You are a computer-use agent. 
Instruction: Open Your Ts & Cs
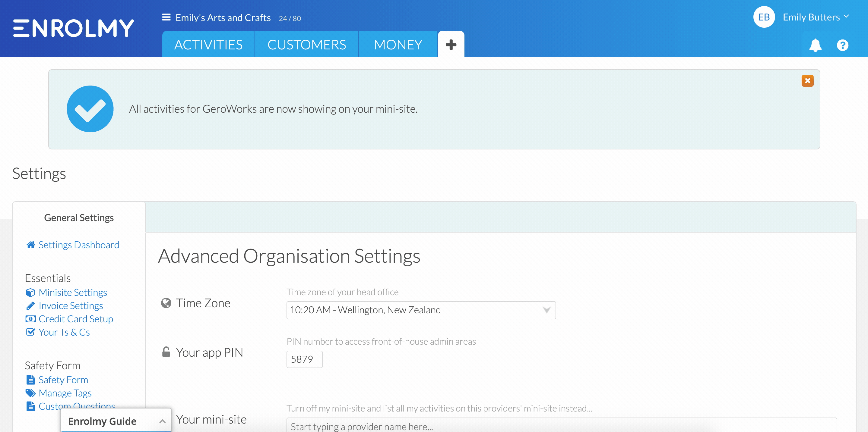[64, 332]
